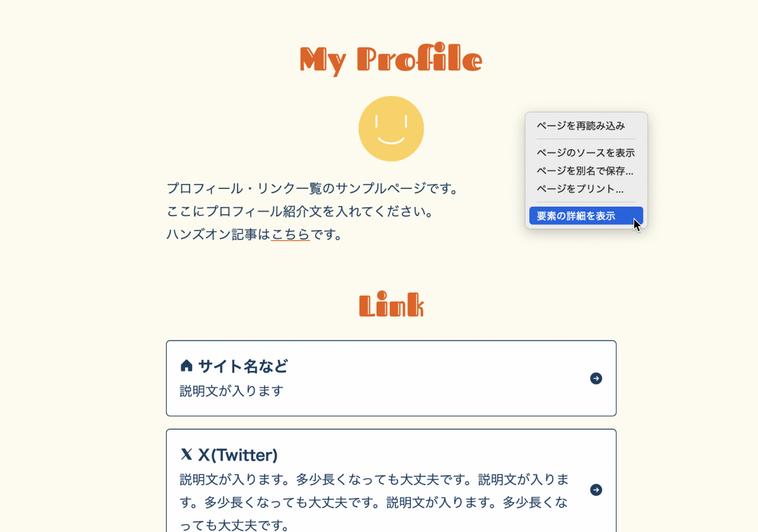Click the arrow icon on the サイト名など card
This screenshot has width=758, height=532.
coord(595,378)
